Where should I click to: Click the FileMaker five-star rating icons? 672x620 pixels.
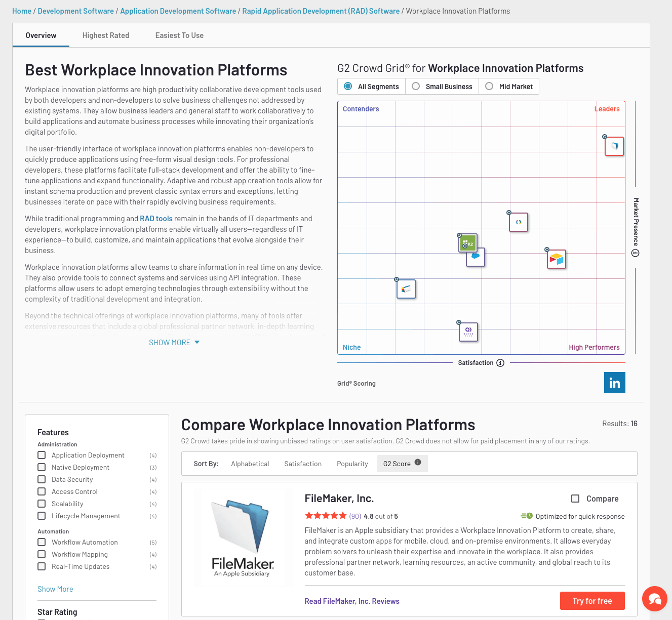[326, 516]
